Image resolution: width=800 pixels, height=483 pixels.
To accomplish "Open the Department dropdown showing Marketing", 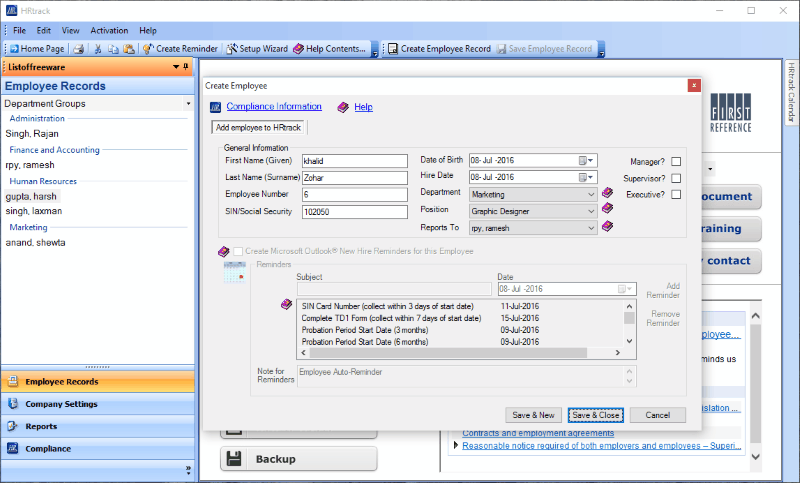I will [x=533, y=195].
